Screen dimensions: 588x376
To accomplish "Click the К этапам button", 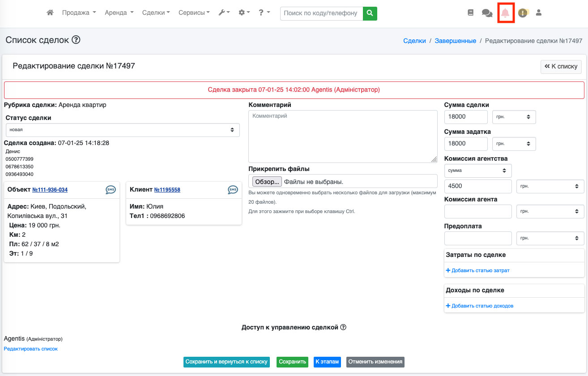I will coord(327,362).
